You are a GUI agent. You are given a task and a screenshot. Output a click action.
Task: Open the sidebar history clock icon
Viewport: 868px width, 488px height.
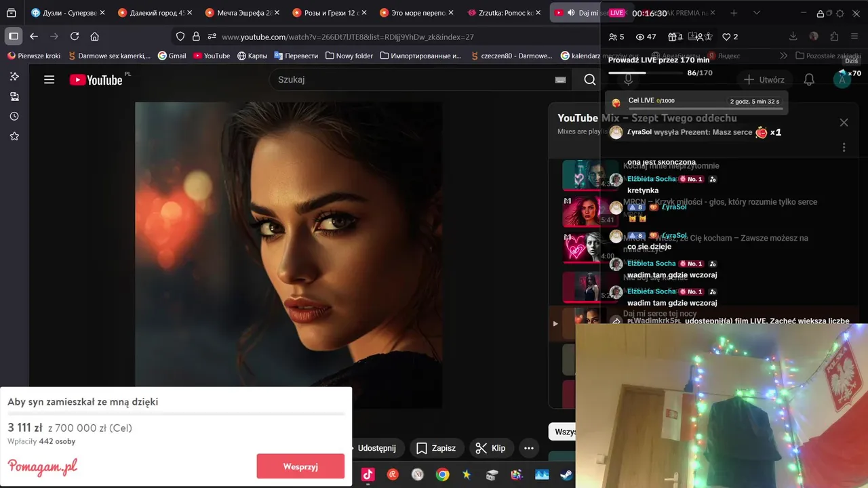pyautogui.click(x=14, y=117)
